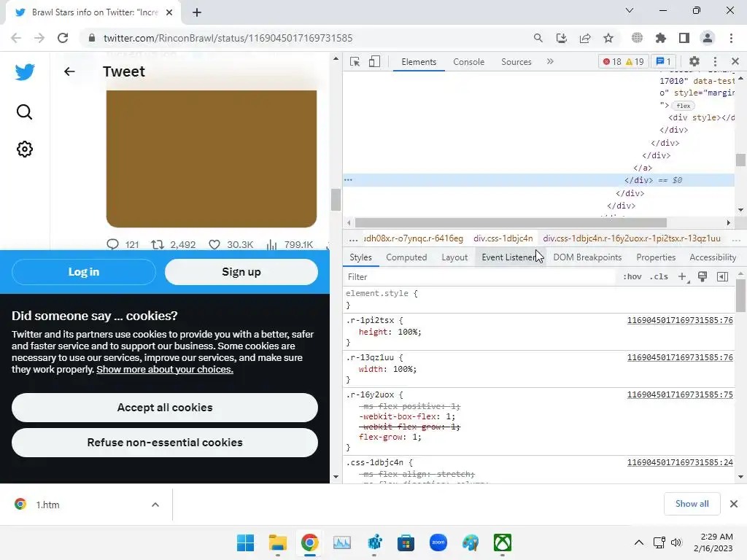Open Chrome three-dot menu
Viewport: 747px width, 560px height.
point(731,38)
